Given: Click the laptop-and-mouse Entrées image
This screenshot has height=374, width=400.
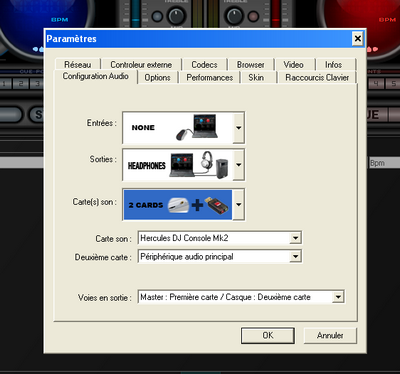Looking at the screenshot, I should point(178,128).
